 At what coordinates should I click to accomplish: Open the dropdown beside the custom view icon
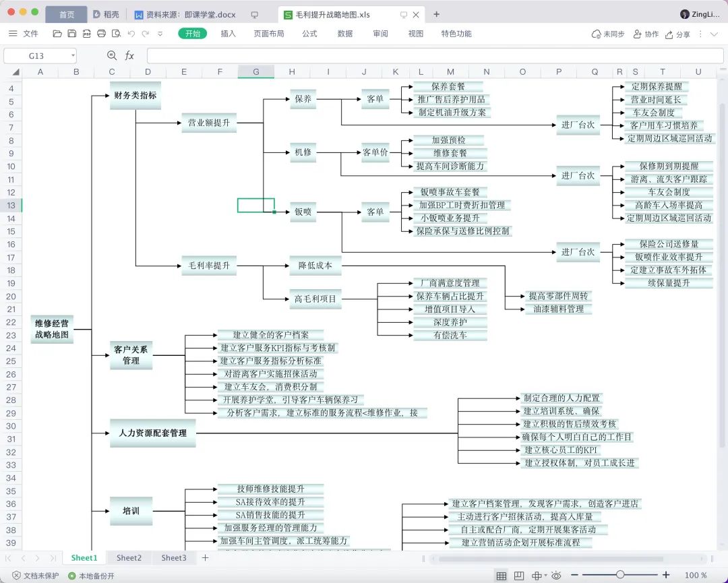545,574
